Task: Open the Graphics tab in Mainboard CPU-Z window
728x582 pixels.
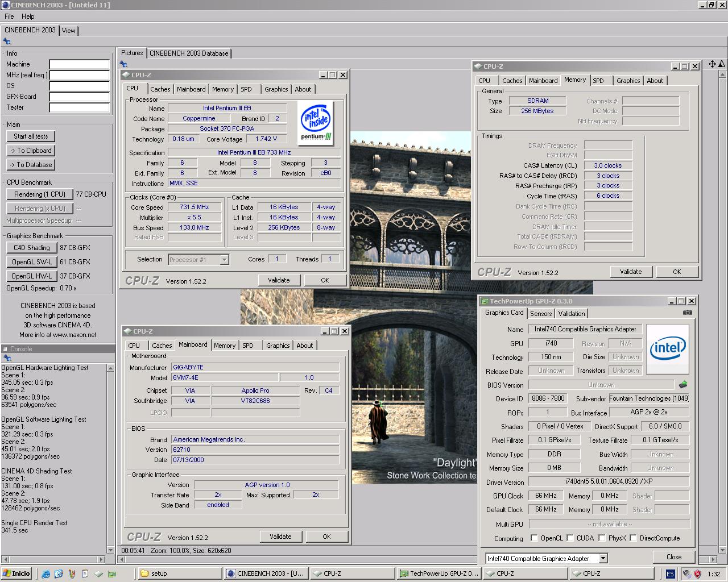Action: pos(278,346)
